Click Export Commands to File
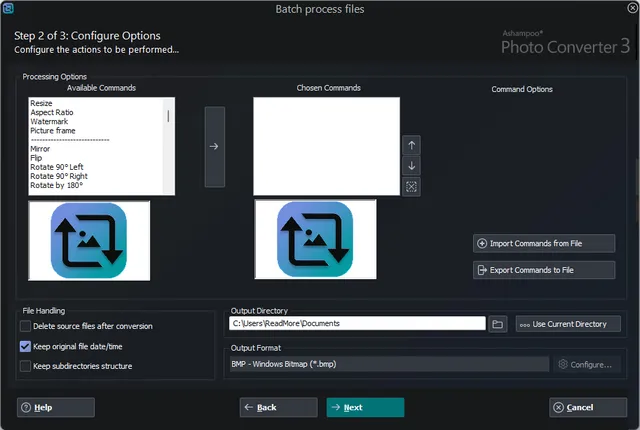This screenshot has width=640, height=430. tap(543, 270)
